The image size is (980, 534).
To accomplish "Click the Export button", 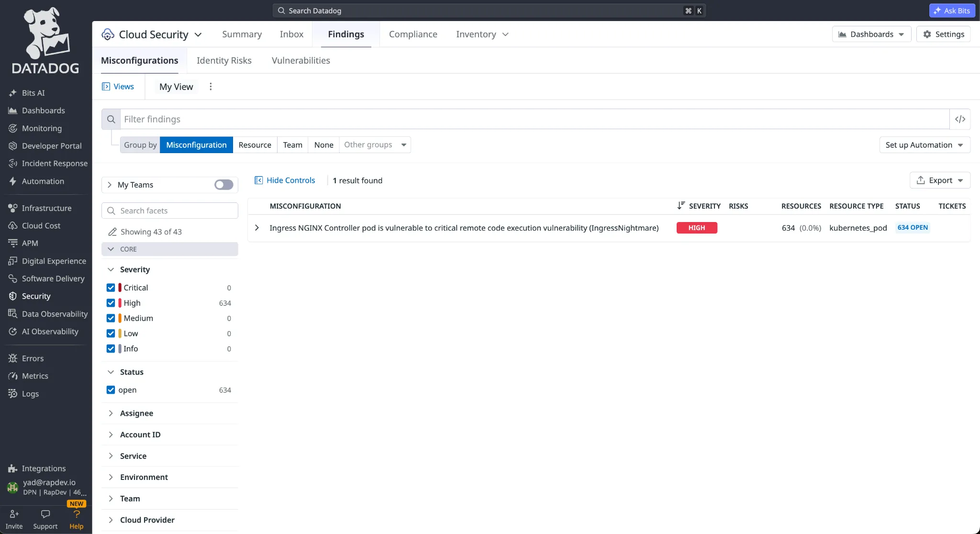I will [940, 180].
